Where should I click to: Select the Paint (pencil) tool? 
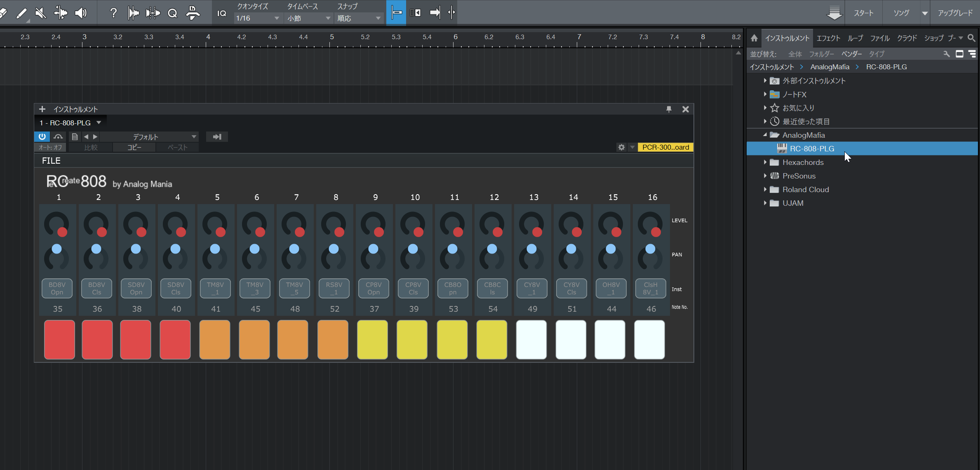click(21, 13)
